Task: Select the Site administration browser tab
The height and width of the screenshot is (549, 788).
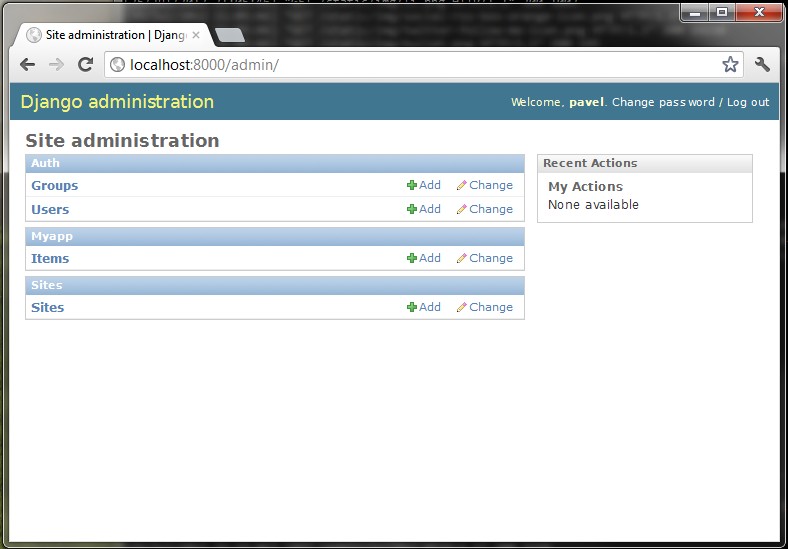Action: click(x=115, y=35)
